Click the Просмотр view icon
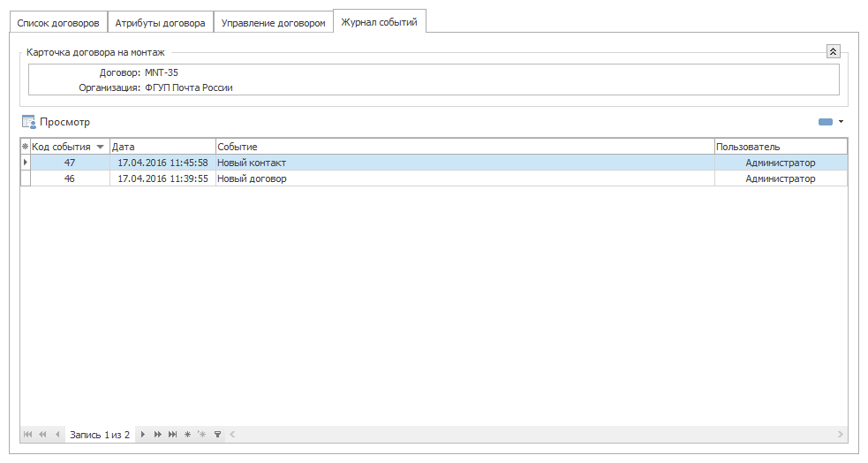The width and height of the screenshot is (868, 463). click(x=29, y=122)
